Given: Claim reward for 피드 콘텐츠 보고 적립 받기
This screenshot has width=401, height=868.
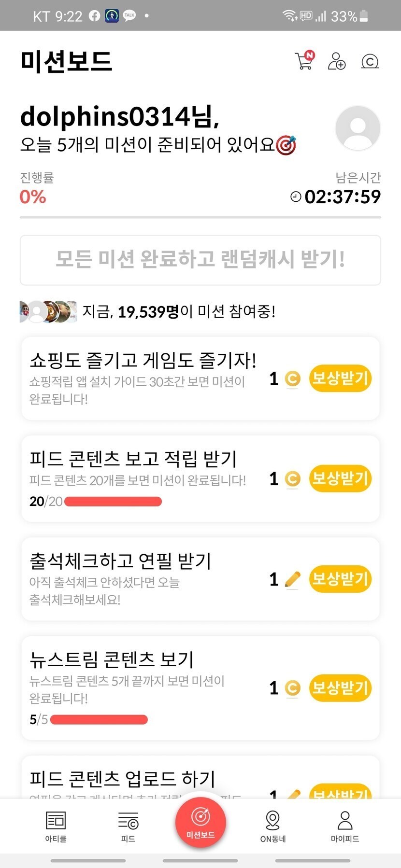Looking at the screenshot, I should point(340,478).
